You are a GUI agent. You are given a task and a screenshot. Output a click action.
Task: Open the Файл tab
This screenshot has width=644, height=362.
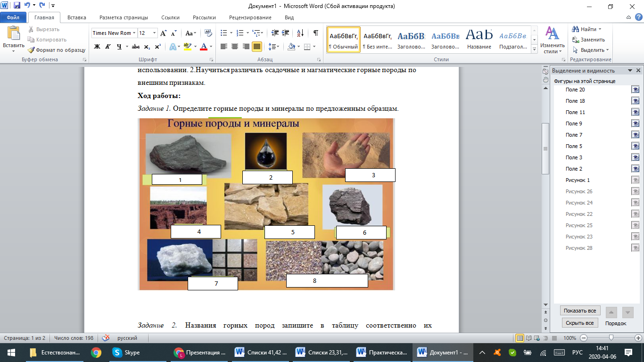click(x=13, y=17)
